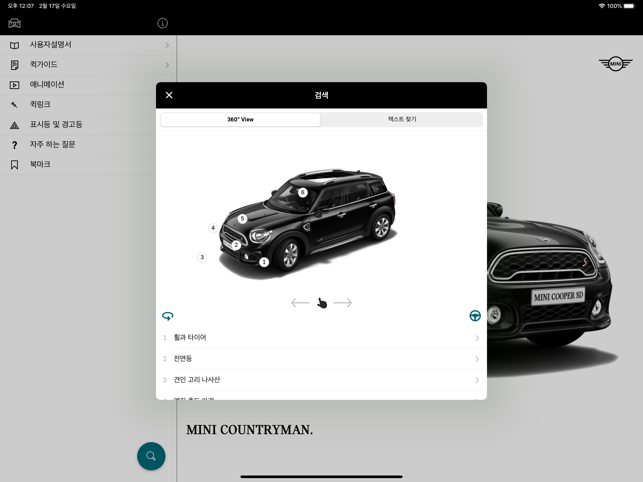
Task: Tap the car icon in top bar
Action: click(14, 23)
